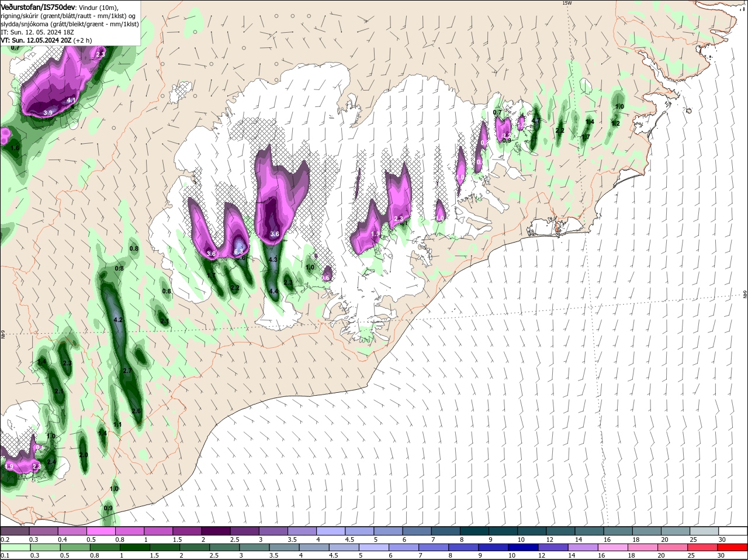This screenshot has height=560, width=748.
Task: Click the light grey snow swatch between 25 and 30
Action: (705, 531)
